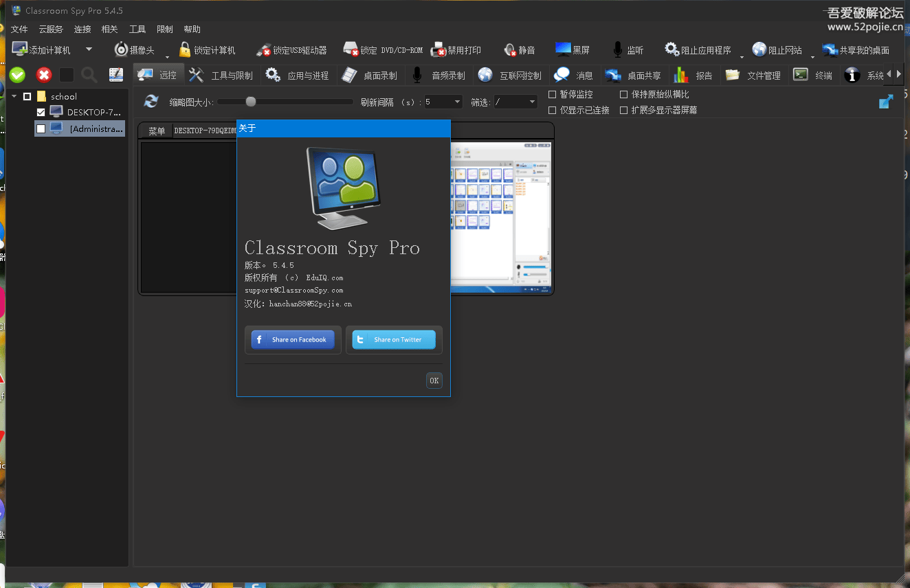The width and height of the screenshot is (910, 588).
Task: Click the 阻止网站 globe icon
Action: 759,49
